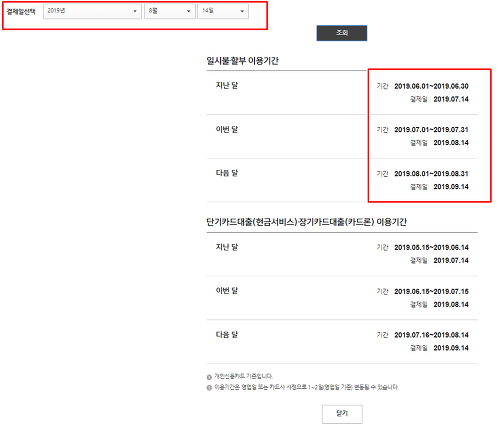
Task: Click 지난 달 in 단기카드대출 section
Action: (227, 247)
